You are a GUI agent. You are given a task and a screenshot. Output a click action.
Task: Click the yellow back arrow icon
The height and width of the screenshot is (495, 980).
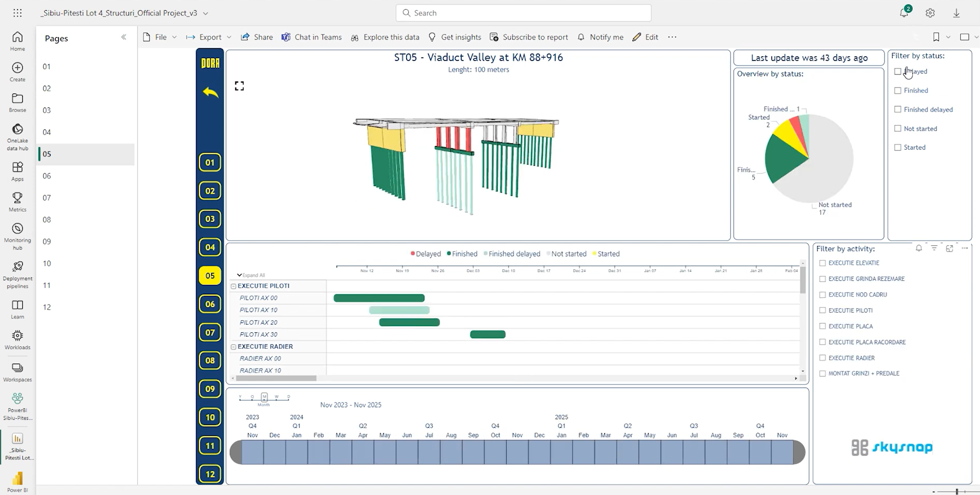(210, 93)
